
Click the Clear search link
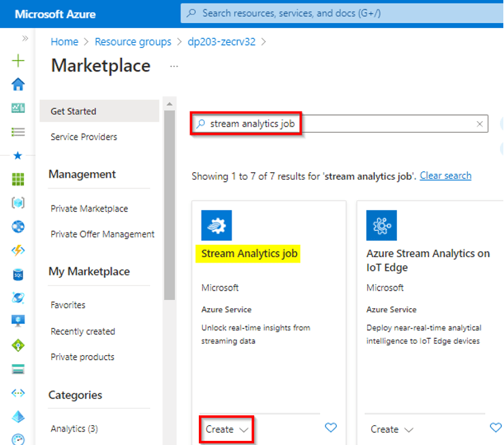(x=445, y=176)
